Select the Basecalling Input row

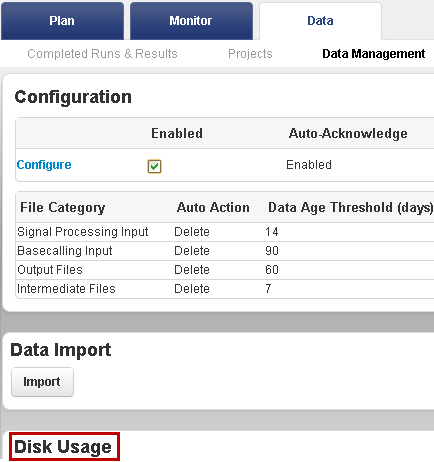tap(225, 251)
